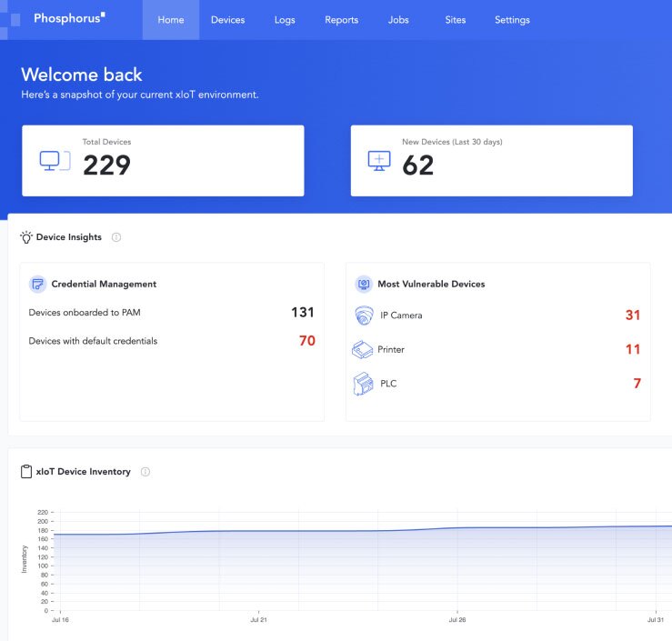Open the Settings tab

pos(512,20)
